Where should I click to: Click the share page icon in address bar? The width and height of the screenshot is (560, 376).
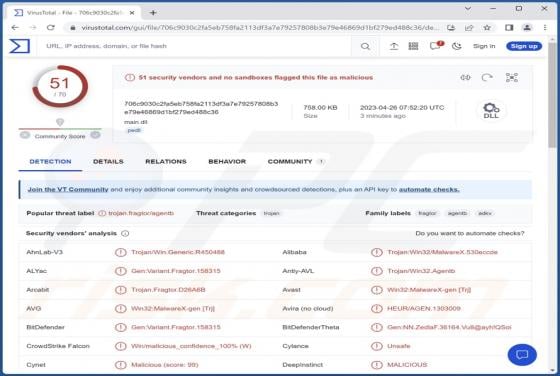click(469, 27)
